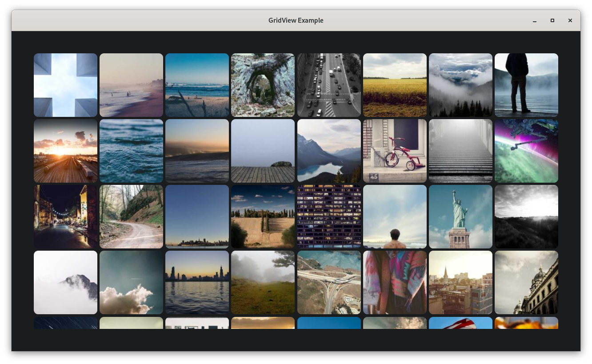View the illuminated office building at night
This screenshot has width=592, height=364.
click(x=329, y=216)
